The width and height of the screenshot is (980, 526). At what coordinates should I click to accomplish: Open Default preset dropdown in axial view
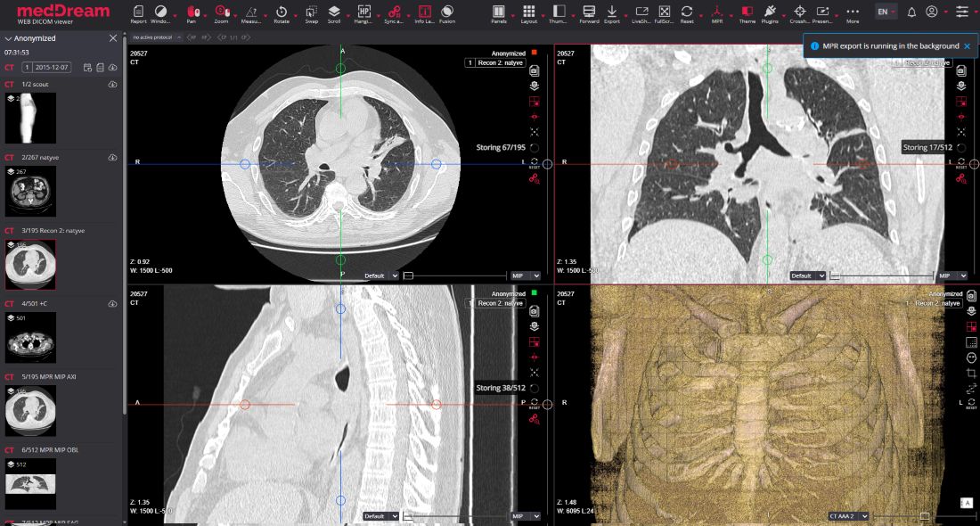coord(380,275)
